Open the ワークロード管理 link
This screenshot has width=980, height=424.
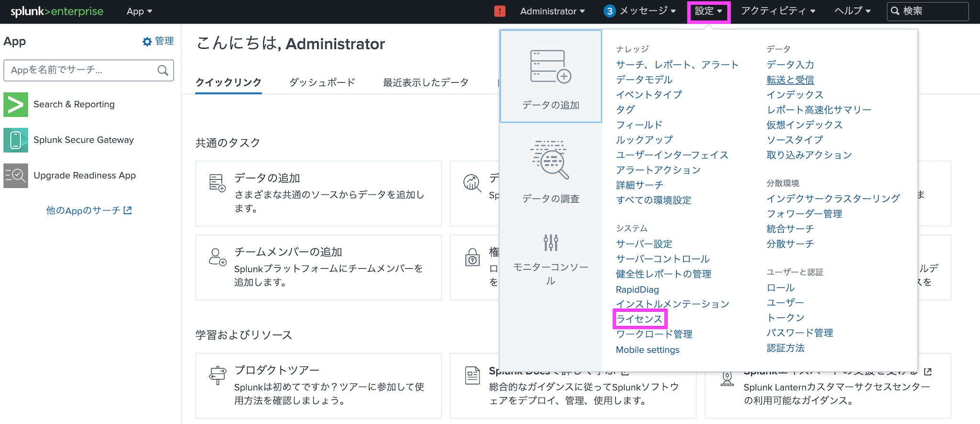[654, 334]
